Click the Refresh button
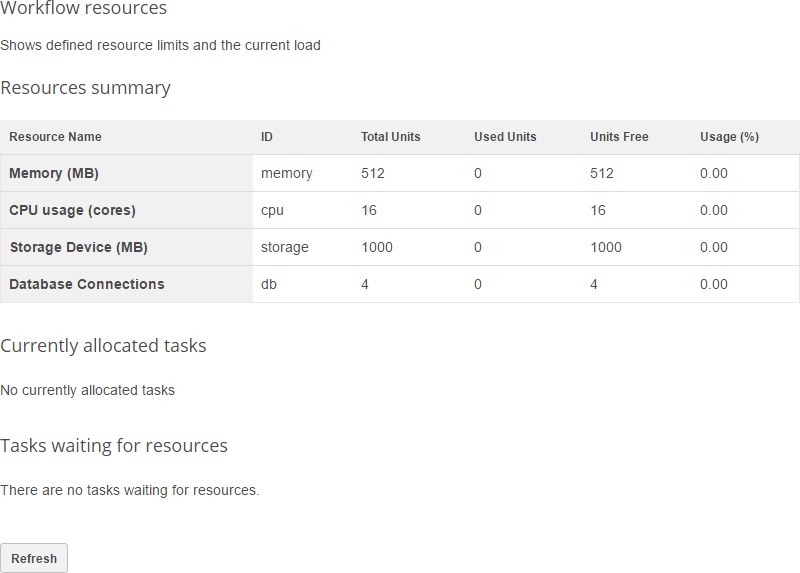The width and height of the screenshot is (800, 573). 34,558
